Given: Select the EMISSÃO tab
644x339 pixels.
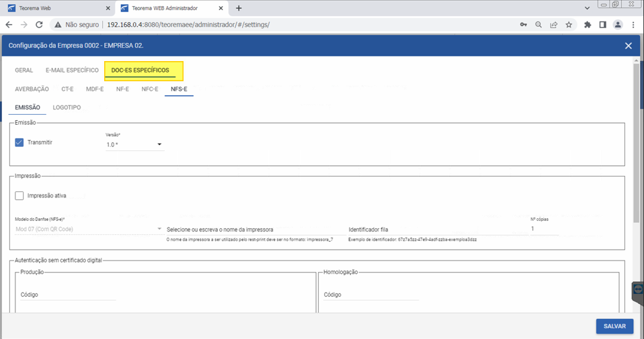Looking at the screenshot, I should (28, 107).
